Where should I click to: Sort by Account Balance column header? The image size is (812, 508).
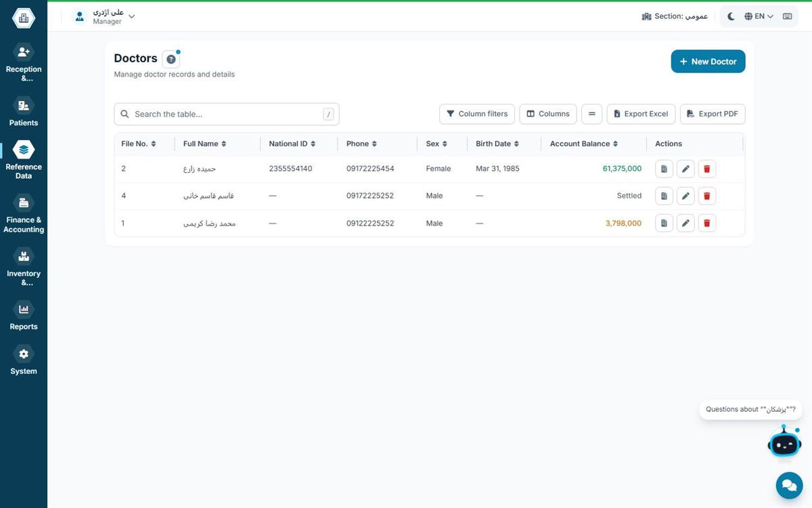click(584, 144)
